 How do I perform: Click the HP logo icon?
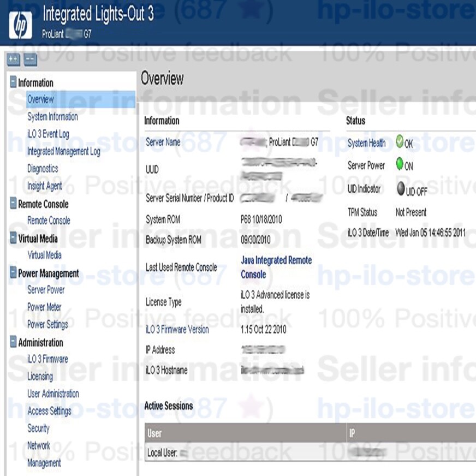point(20,26)
